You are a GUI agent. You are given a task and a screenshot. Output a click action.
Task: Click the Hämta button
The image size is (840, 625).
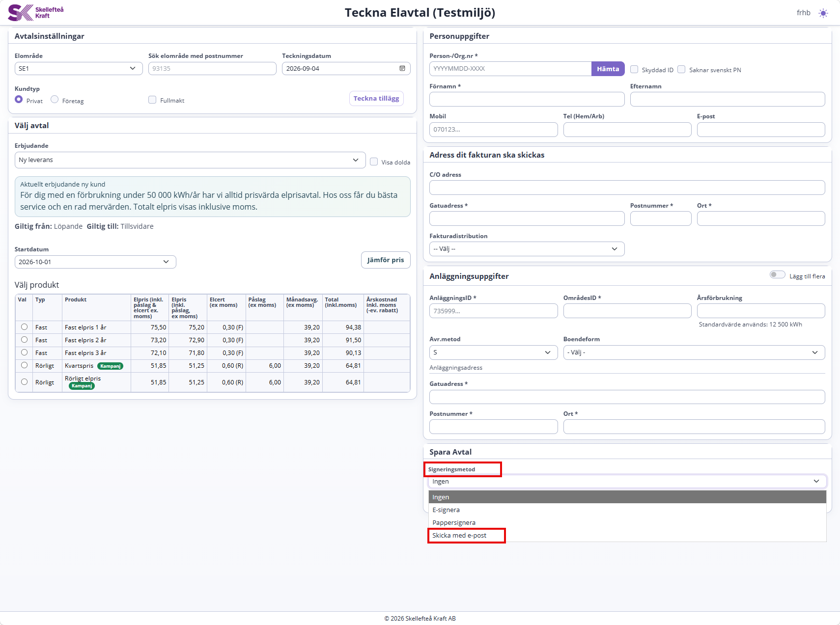[x=608, y=69]
